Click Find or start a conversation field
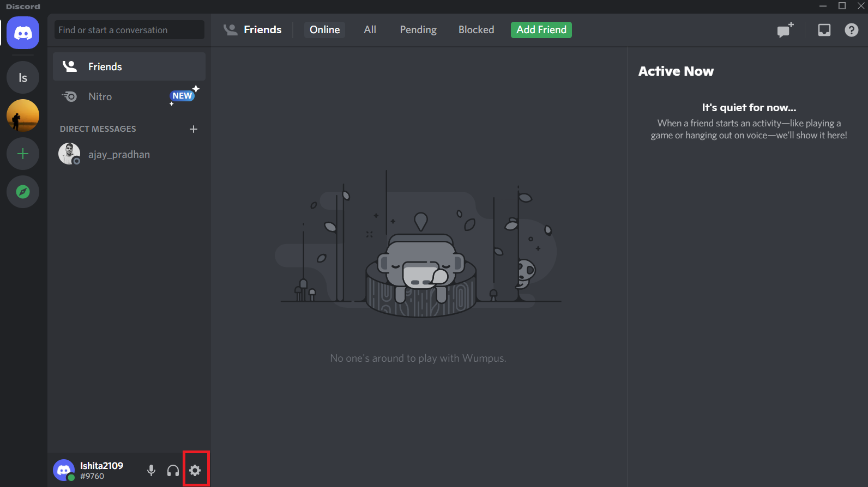 click(x=129, y=30)
